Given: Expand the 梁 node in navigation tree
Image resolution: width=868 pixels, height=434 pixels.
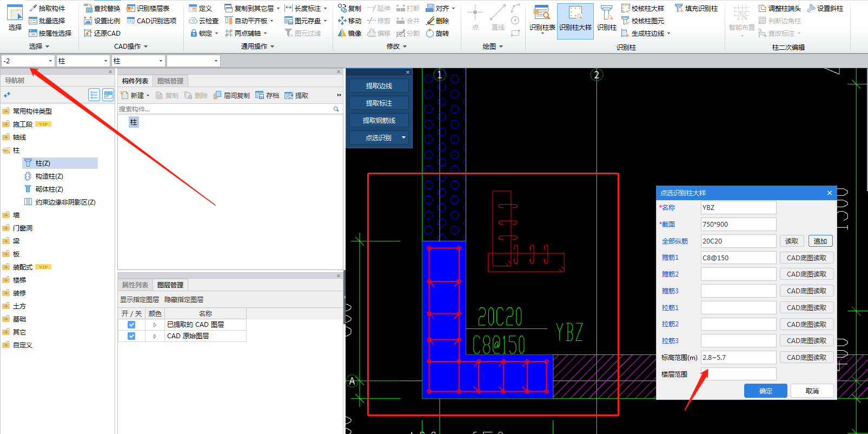Looking at the screenshot, I should pos(6,241).
